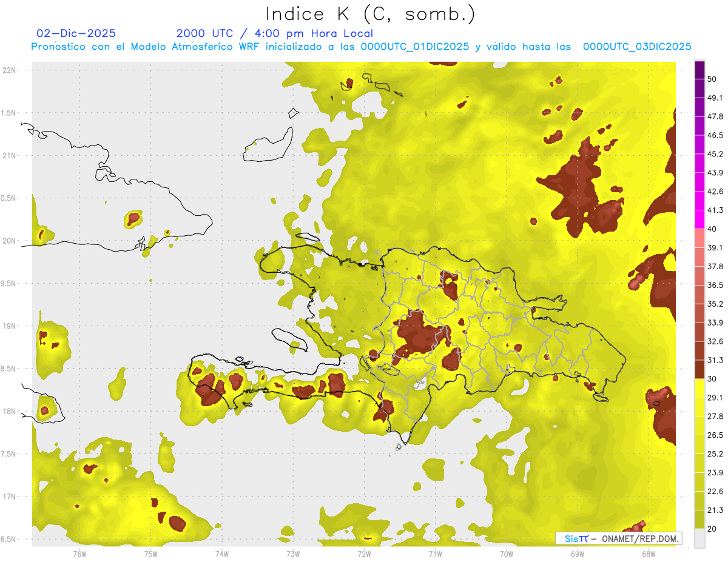Click the '26.5' color scale value
The height and width of the screenshot is (562, 728).
pos(715,435)
